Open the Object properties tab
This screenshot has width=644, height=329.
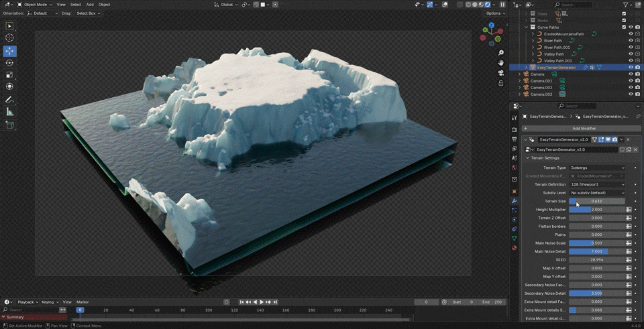click(515, 192)
